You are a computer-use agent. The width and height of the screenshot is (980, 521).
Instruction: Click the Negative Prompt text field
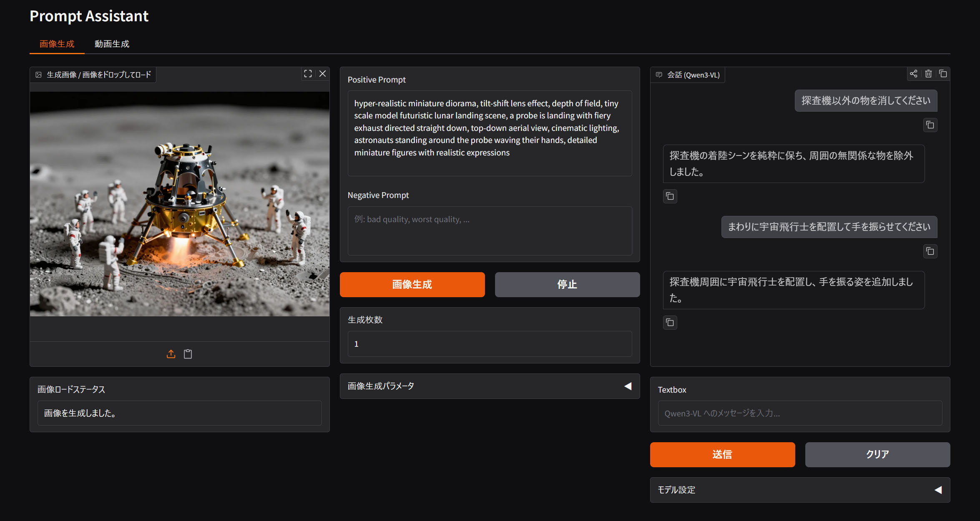point(490,230)
